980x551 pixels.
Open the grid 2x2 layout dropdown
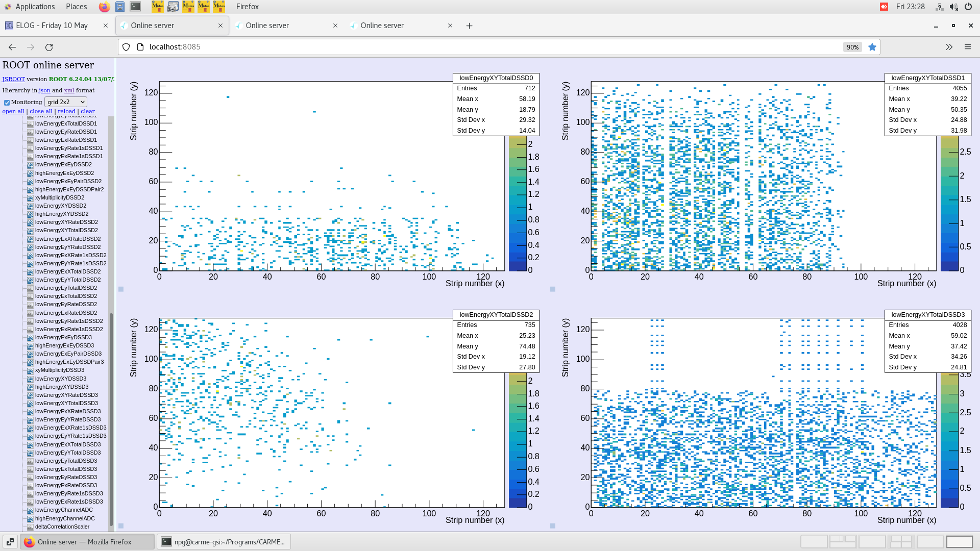click(x=65, y=102)
